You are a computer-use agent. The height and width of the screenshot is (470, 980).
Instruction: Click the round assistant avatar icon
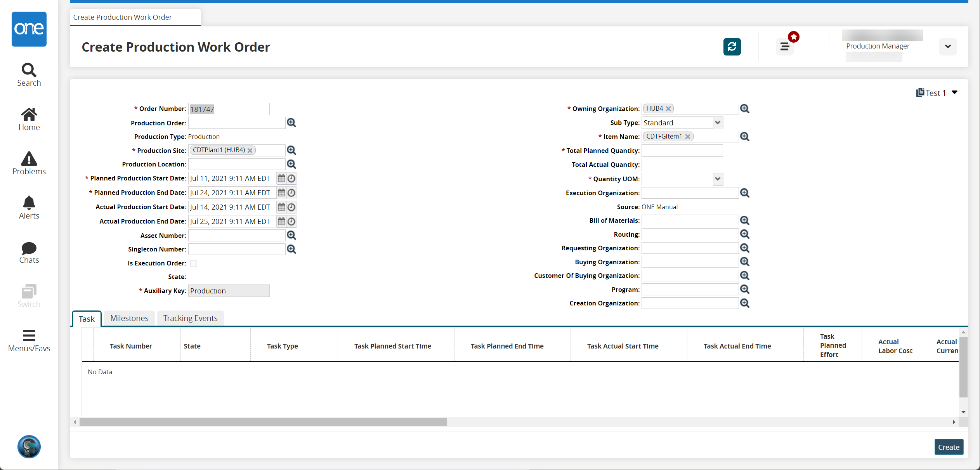(29, 447)
